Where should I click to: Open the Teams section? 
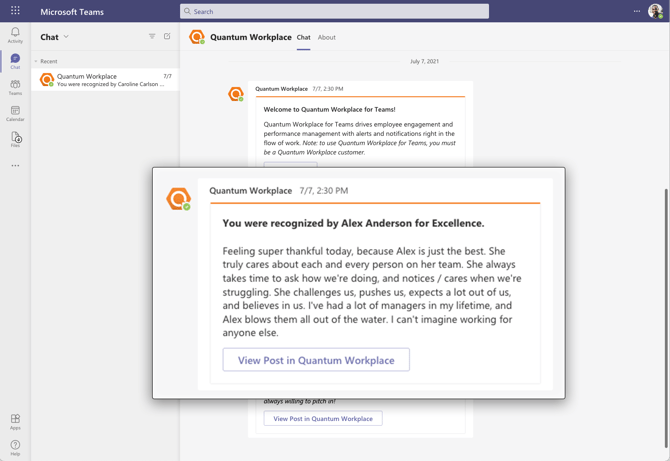point(15,87)
